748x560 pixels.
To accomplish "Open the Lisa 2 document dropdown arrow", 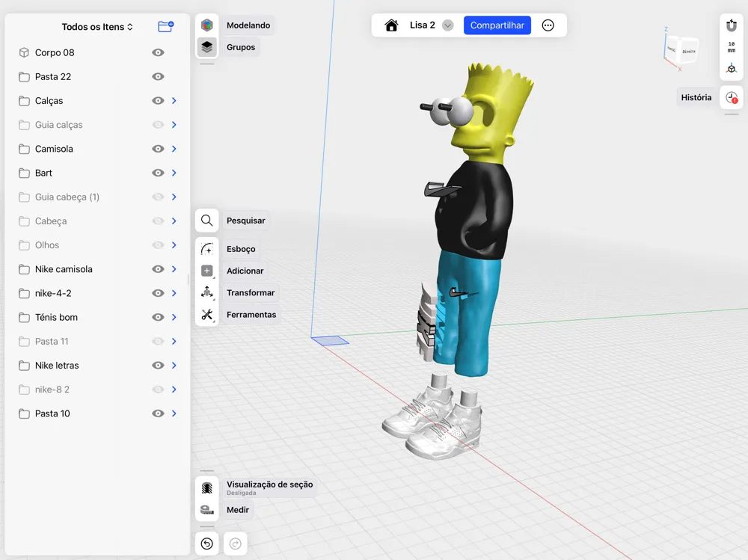I will pyautogui.click(x=447, y=25).
